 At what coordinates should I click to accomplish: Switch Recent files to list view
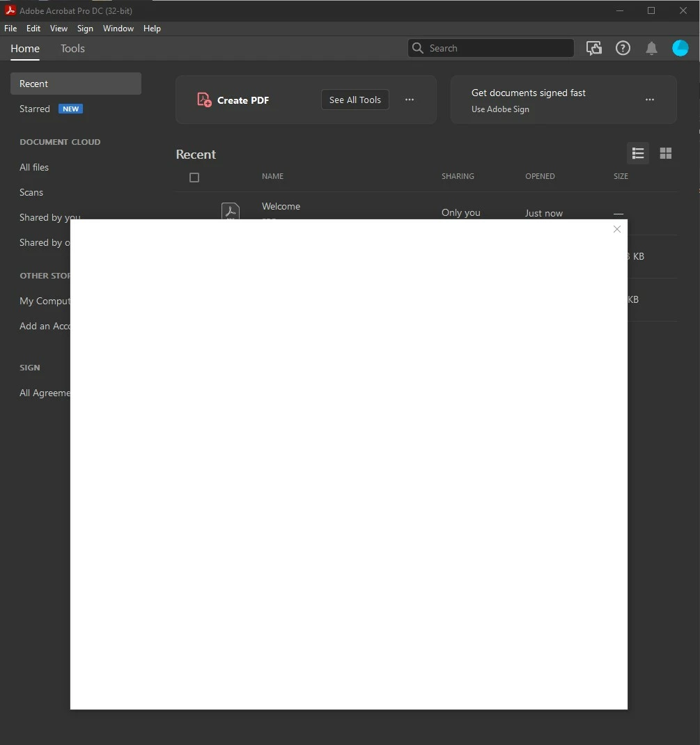(638, 153)
